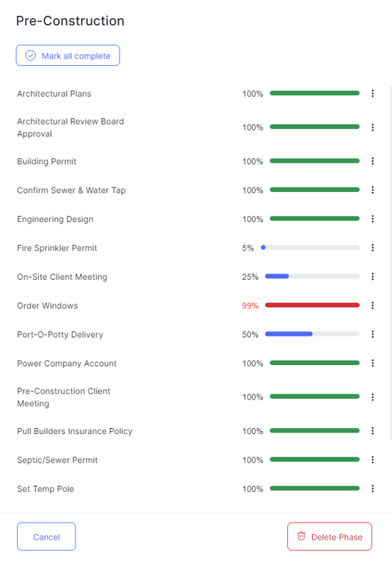Click the On-Site Client Meeting progress bar
Image resolution: width=392 pixels, height=563 pixels.
pos(312,276)
